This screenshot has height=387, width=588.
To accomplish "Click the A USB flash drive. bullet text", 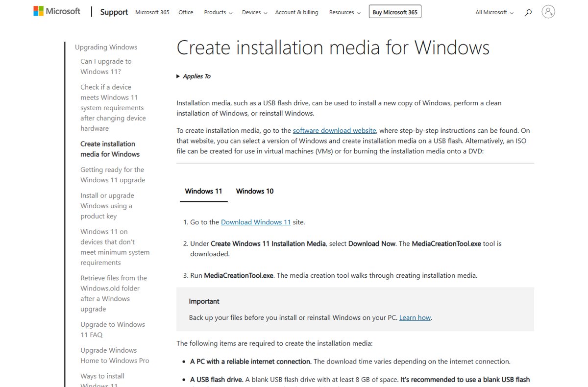I will coord(217,379).
